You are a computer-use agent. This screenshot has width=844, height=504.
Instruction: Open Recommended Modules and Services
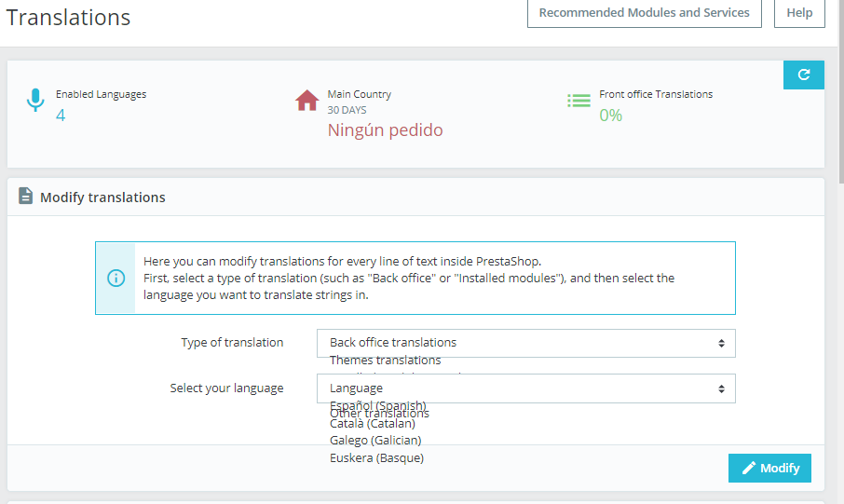[644, 13]
